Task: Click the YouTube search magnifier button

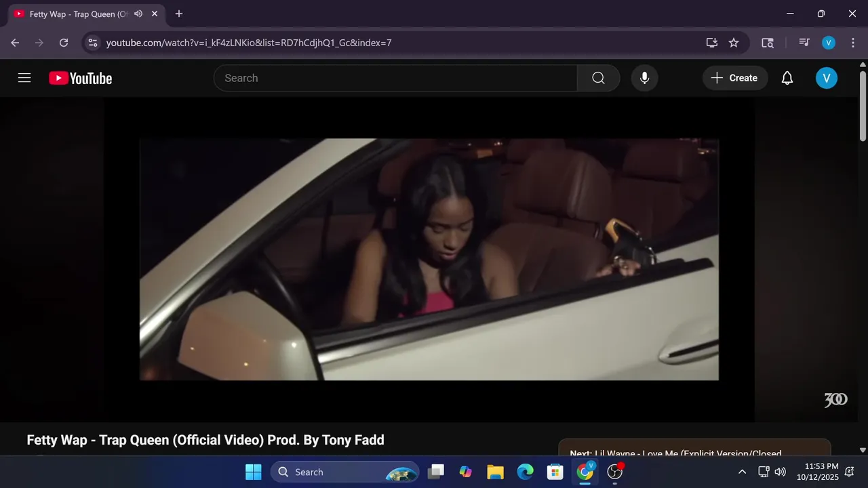Action: (598, 78)
